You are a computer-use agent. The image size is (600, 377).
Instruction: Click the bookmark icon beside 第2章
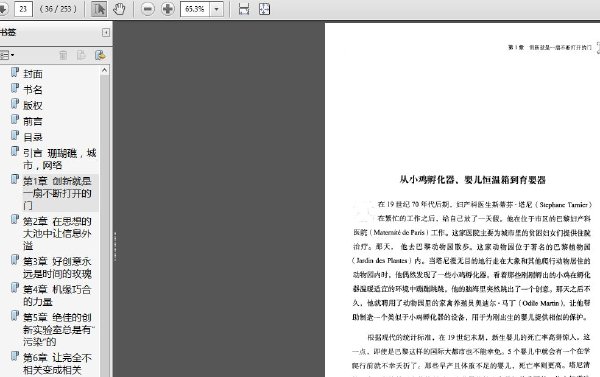click(15, 220)
